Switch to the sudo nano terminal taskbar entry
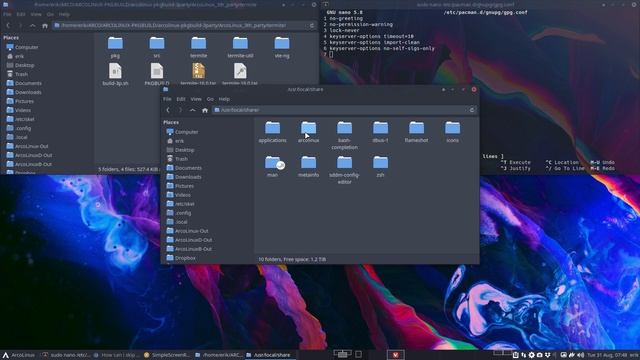The width and height of the screenshot is (640, 360). pyautogui.click(x=66, y=355)
